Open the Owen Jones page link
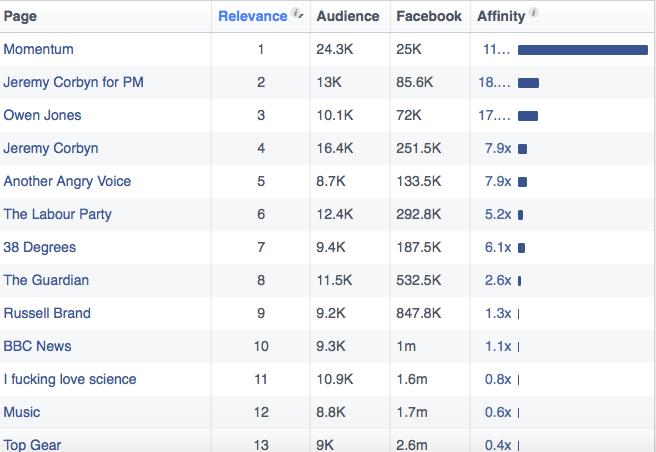 [x=42, y=115]
